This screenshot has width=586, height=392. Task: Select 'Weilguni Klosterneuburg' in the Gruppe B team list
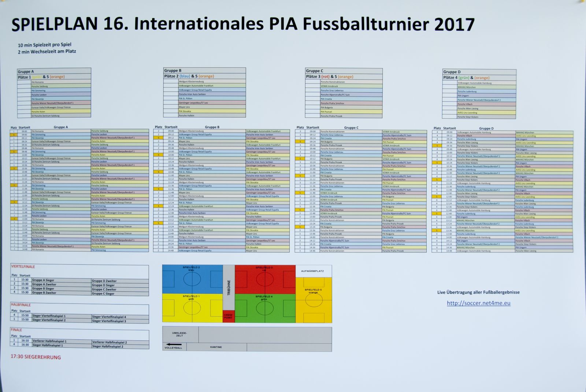click(x=212, y=81)
